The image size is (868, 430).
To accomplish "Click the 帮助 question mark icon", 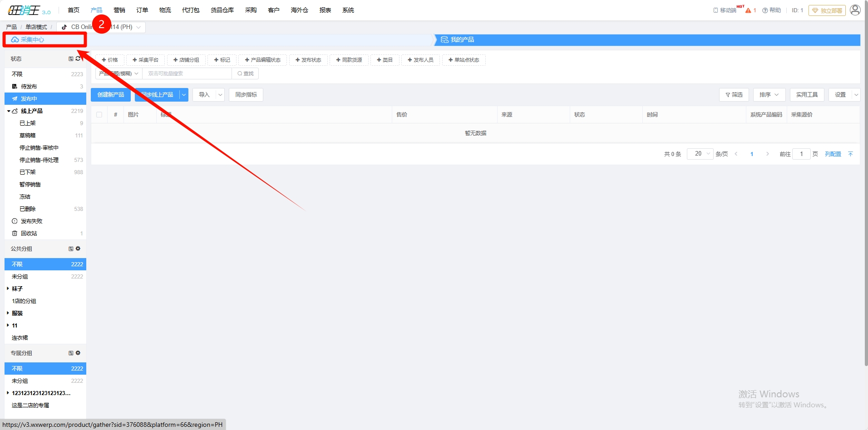I will tap(765, 10).
